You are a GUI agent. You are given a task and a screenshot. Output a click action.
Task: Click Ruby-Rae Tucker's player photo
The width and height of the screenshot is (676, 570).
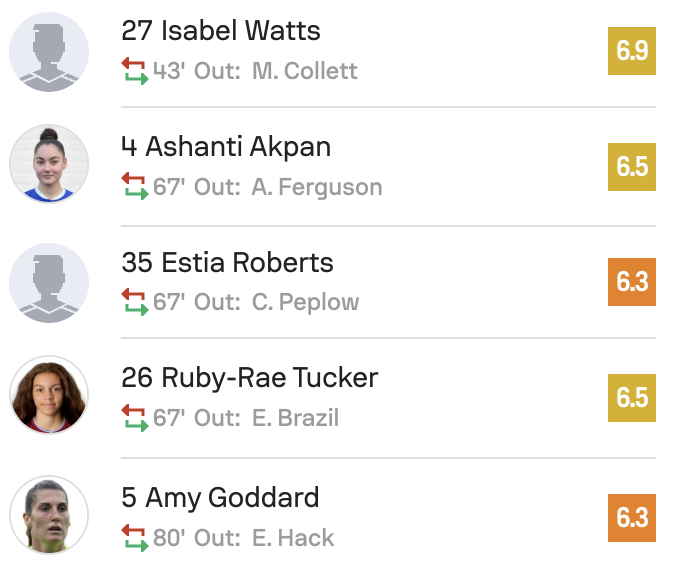tap(49, 396)
